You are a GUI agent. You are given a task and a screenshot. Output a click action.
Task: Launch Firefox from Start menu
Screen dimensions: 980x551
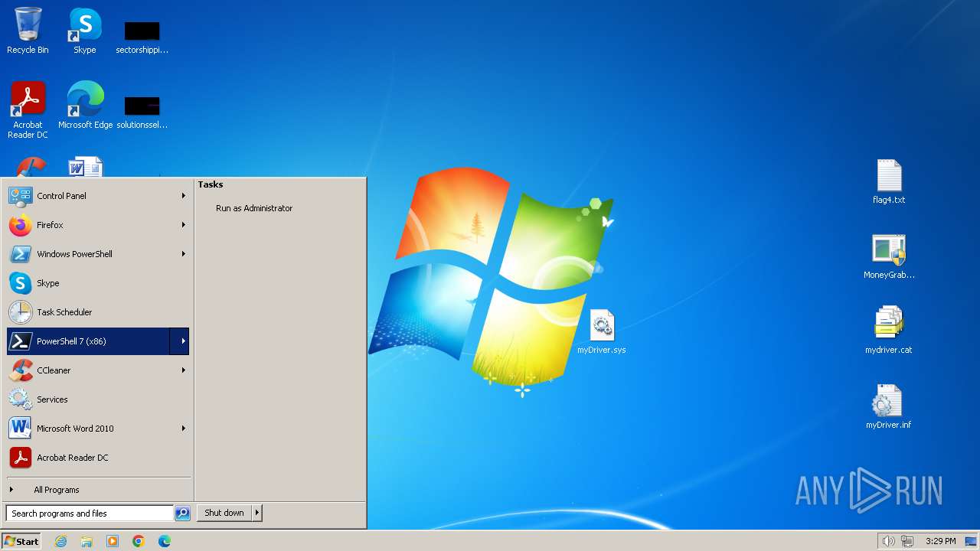coord(98,225)
